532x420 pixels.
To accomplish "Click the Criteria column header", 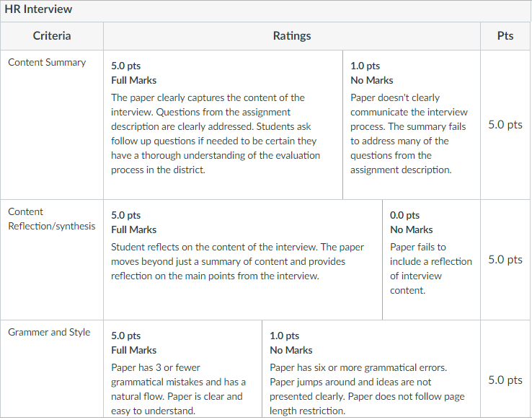I will [52, 35].
